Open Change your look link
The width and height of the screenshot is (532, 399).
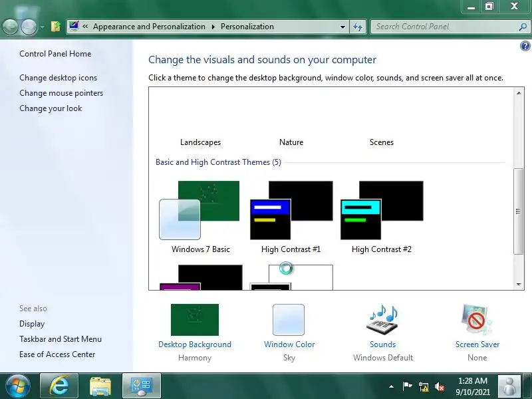pyautogui.click(x=51, y=108)
